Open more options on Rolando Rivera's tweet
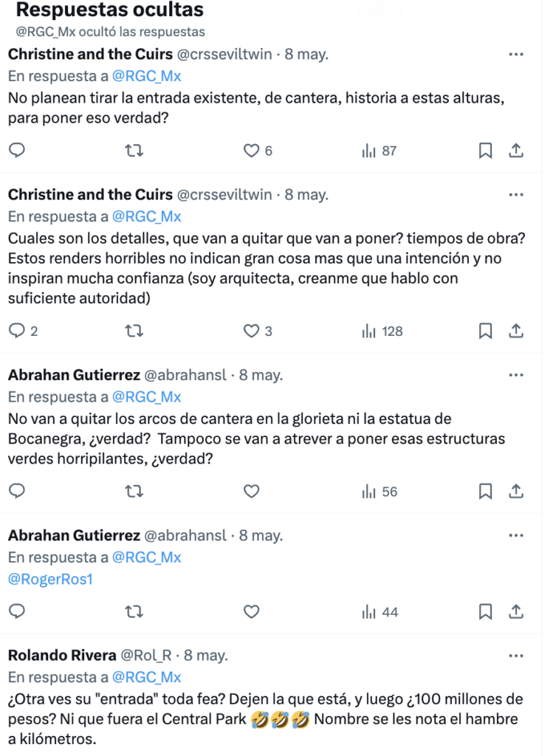553x756 pixels. (x=516, y=656)
